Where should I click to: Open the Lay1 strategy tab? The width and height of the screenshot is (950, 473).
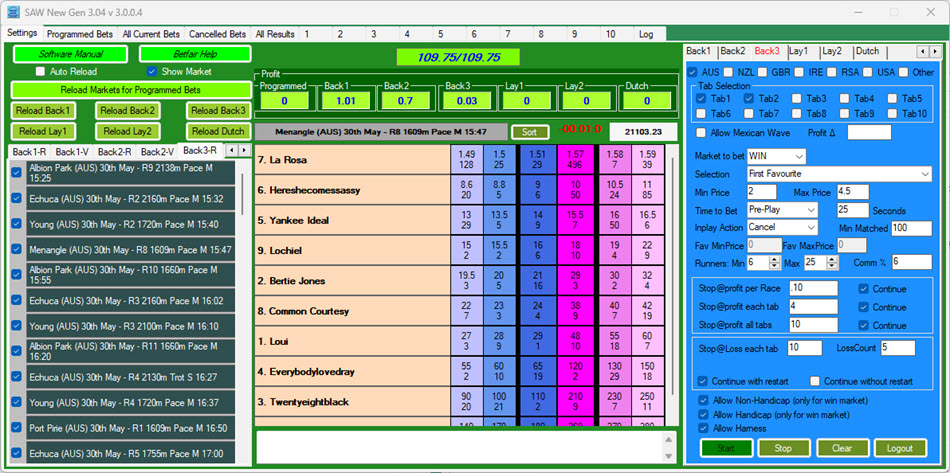point(799,51)
